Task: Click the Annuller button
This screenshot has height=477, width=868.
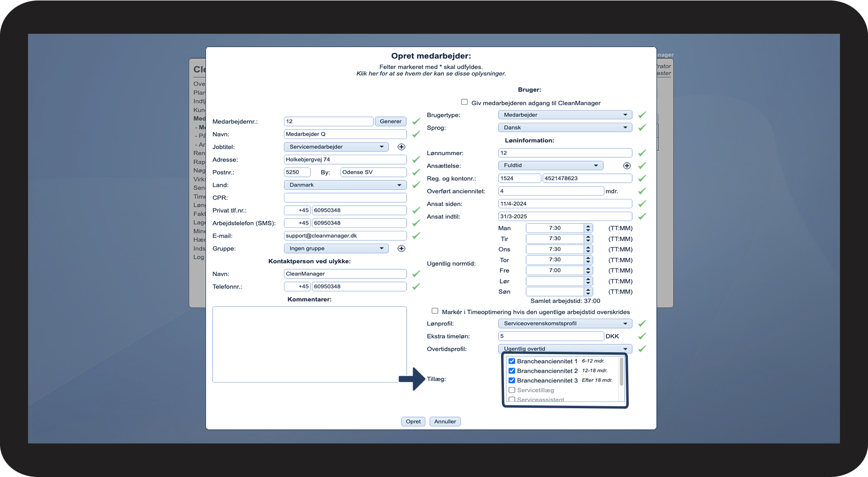Action: 445,421
